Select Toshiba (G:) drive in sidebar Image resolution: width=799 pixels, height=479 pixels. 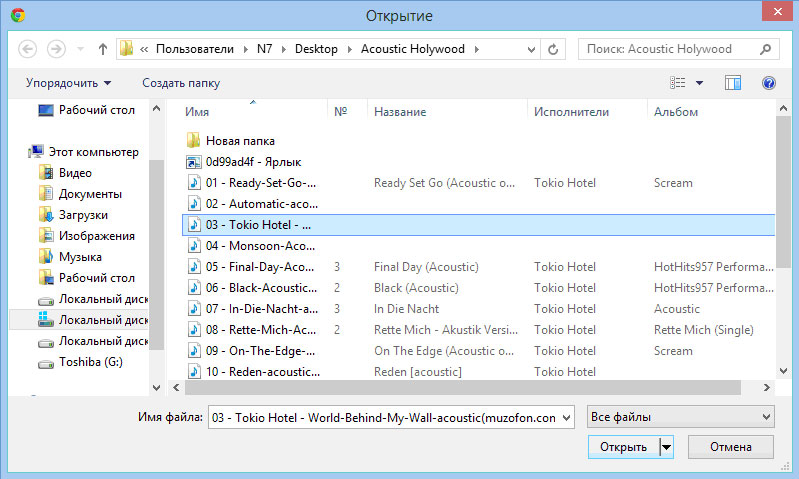click(91, 362)
